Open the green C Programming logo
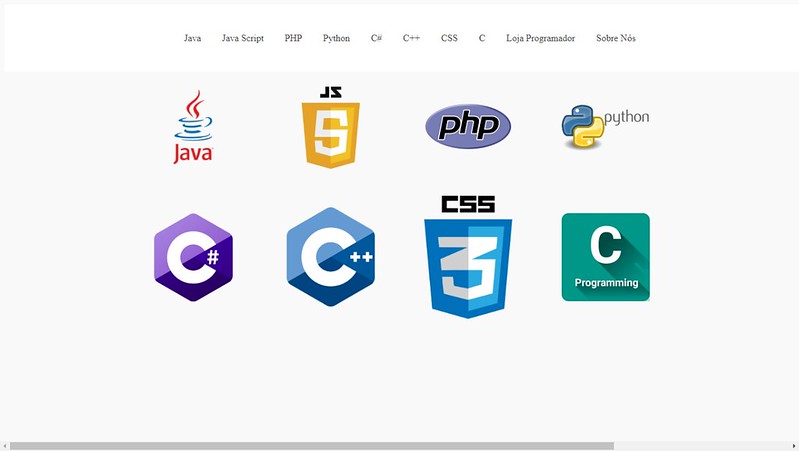This screenshot has height=451, width=799. point(605,257)
